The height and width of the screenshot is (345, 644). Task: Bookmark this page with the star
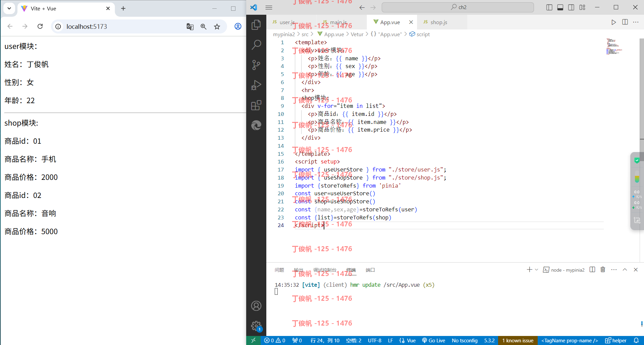[217, 26]
